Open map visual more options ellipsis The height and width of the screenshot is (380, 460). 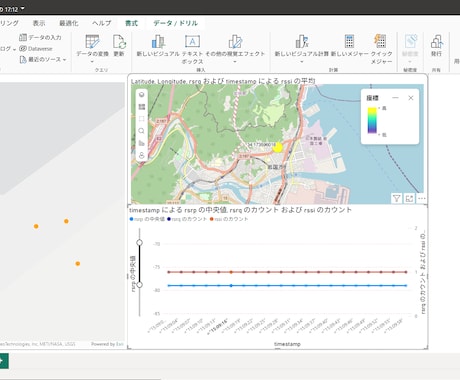point(422,199)
